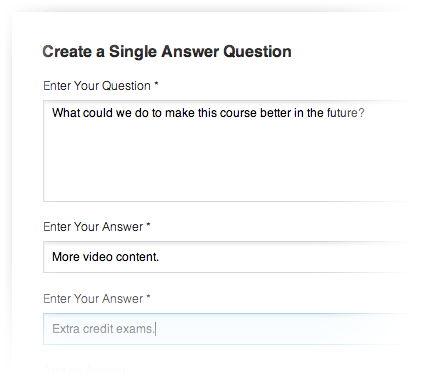Place cursor after 'future?' in question text
Viewport: 421px width, 374px height.
click(365, 113)
